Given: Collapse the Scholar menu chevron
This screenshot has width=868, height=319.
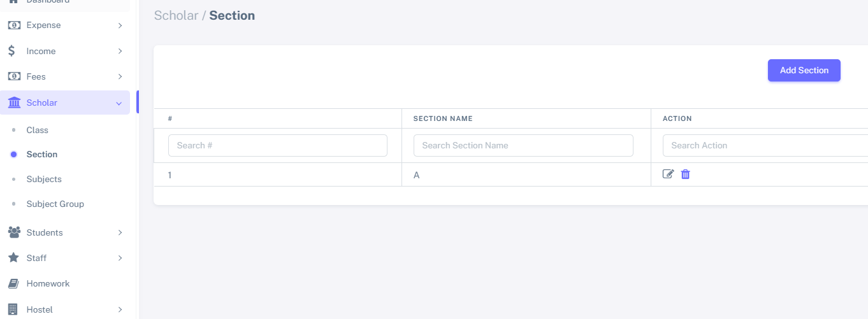Looking at the screenshot, I should pyautogui.click(x=119, y=103).
